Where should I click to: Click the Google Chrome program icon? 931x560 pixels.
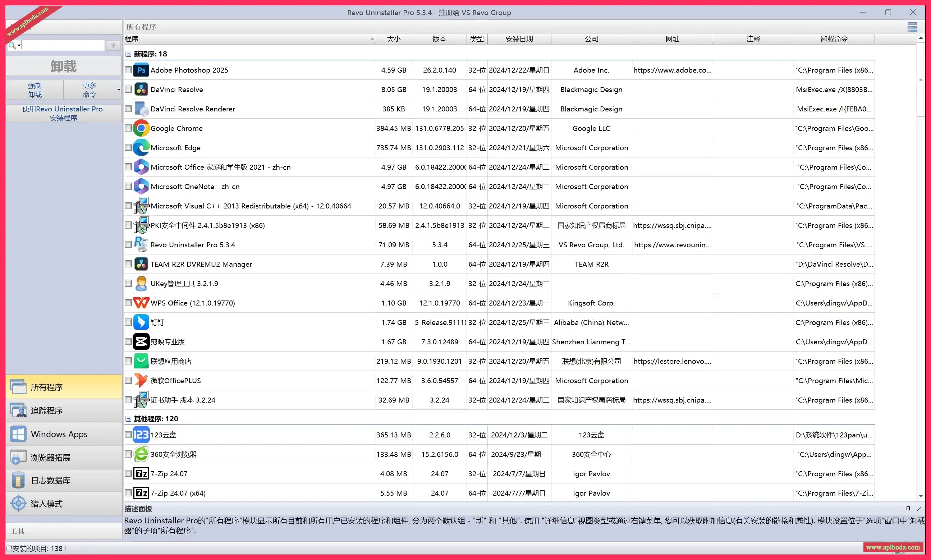pyautogui.click(x=141, y=128)
